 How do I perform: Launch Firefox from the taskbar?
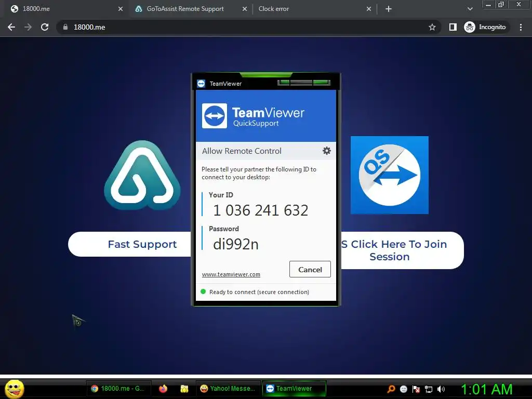click(x=163, y=389)
